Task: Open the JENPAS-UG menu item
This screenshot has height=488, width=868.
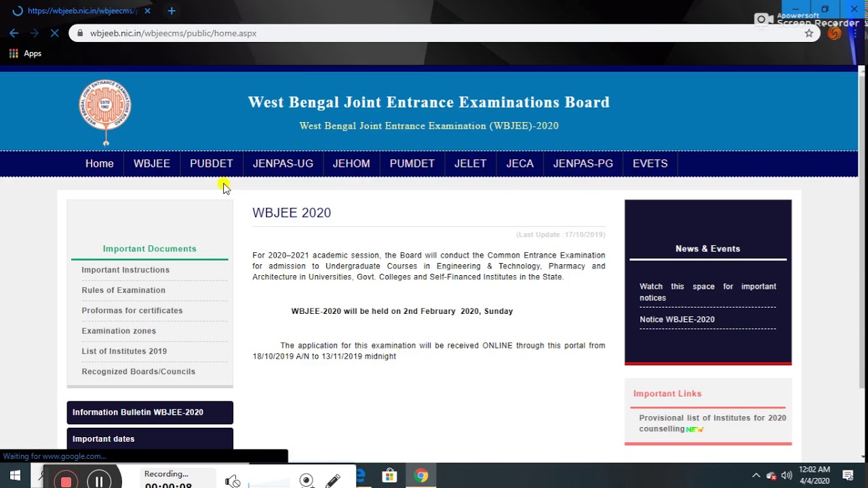Action: (x=283, y=163)
